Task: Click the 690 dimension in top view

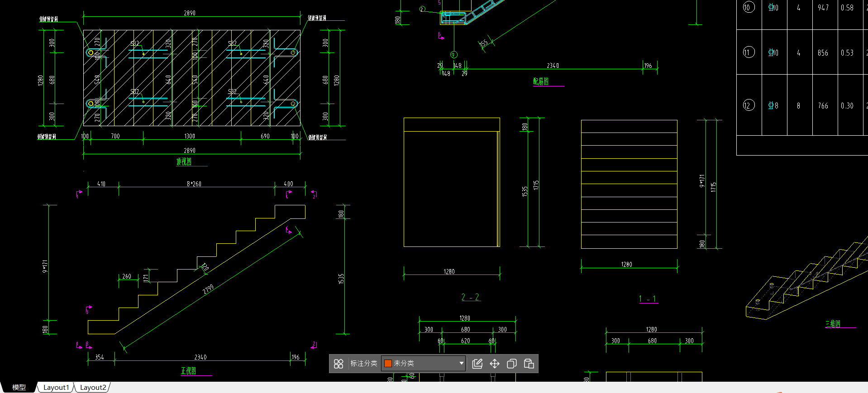Action: click(265, 136)
